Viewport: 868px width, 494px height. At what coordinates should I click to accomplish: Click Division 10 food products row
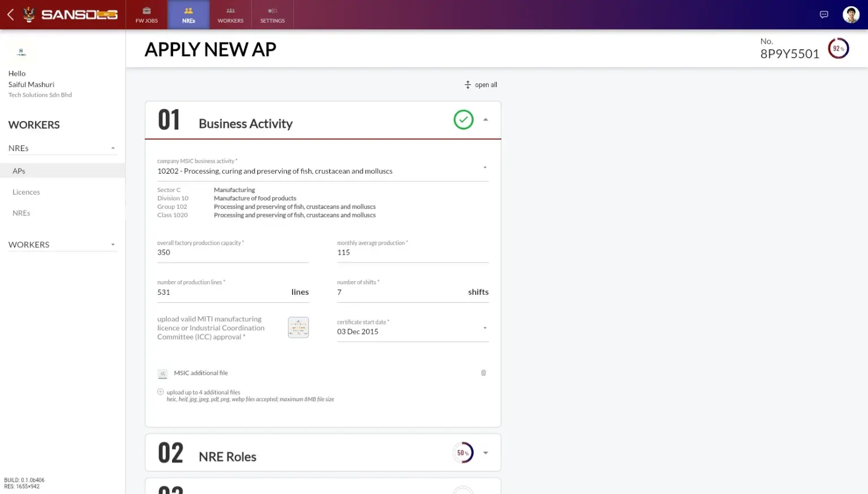point(226,199)
